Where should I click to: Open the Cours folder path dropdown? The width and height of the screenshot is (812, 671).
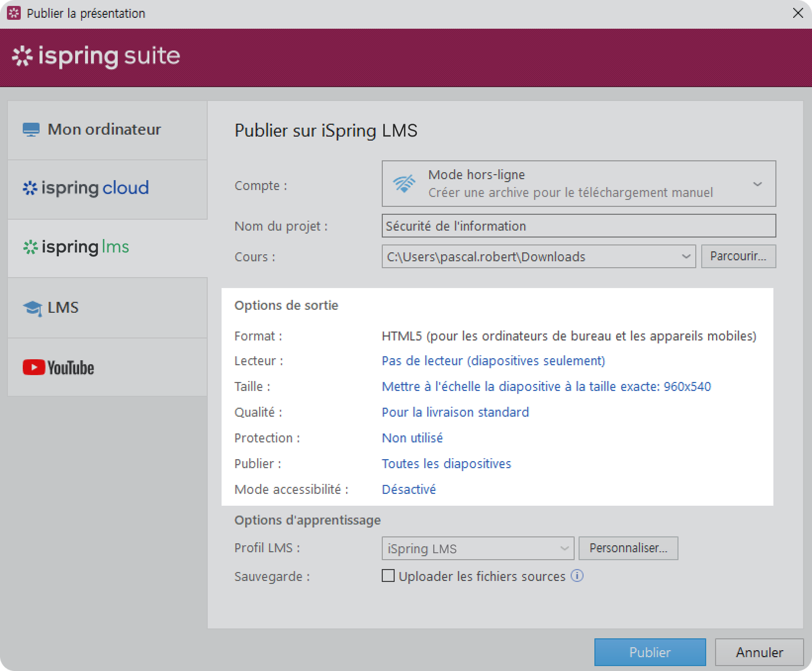(x=685, y=256)
